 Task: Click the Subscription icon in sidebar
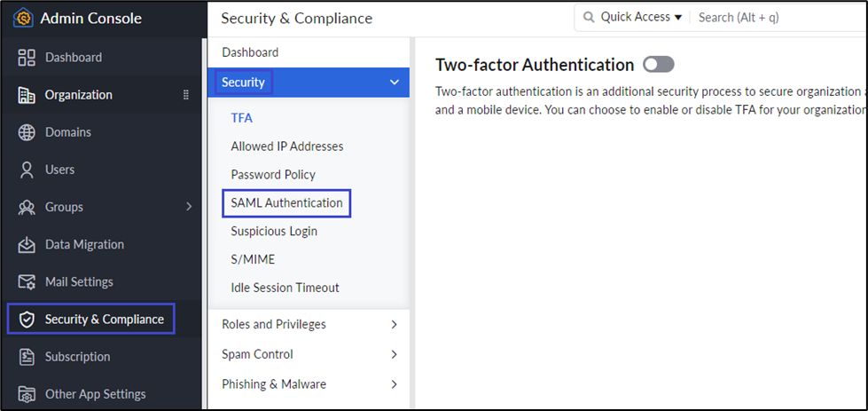click(x=27, y=357)
